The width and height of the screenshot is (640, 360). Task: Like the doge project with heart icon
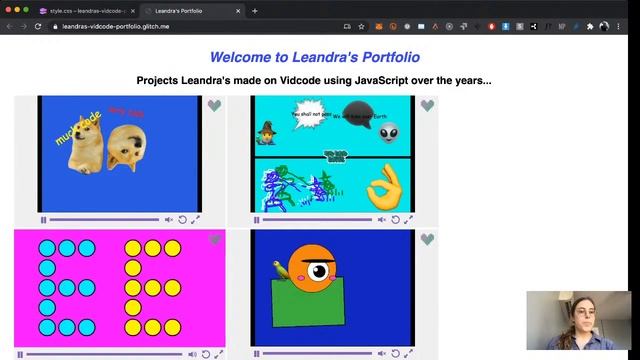214,105
